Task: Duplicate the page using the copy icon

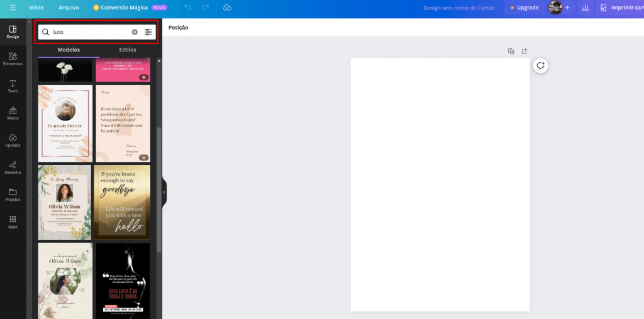Action: [511, 51]
